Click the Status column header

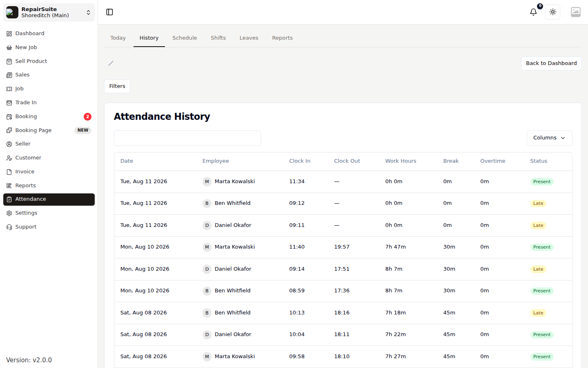pos(539,161)
